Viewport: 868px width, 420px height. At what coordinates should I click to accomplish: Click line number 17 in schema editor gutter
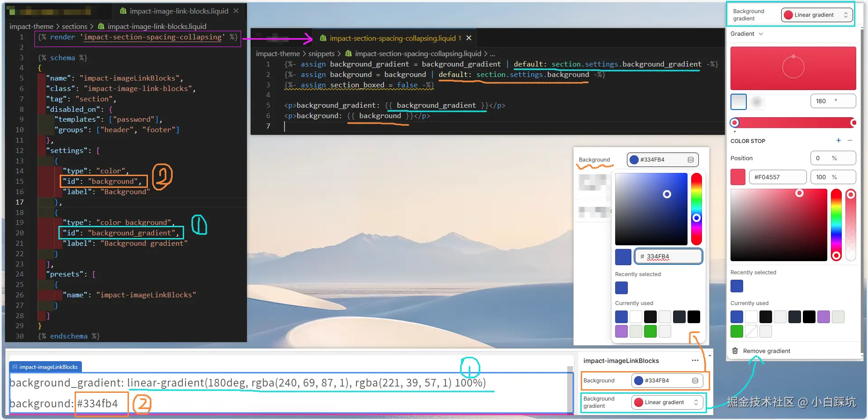[x=19, y=202]
